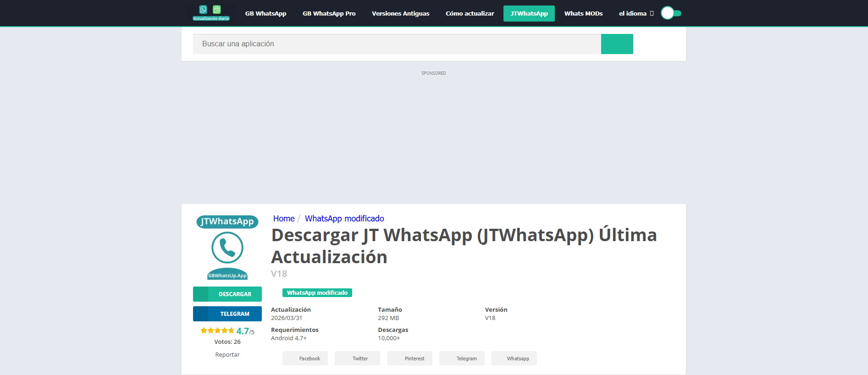Click the grey V18 subtitle under the heading

(279, 274)
